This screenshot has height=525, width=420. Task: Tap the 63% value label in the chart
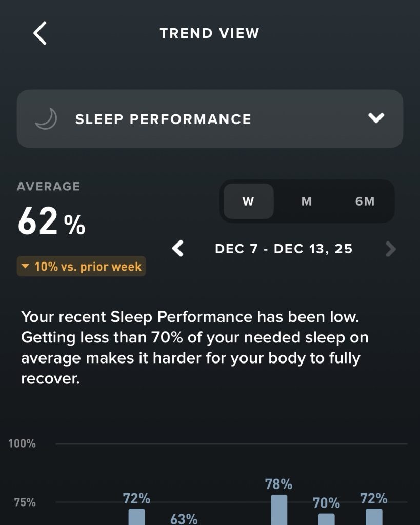coord(184,519)
